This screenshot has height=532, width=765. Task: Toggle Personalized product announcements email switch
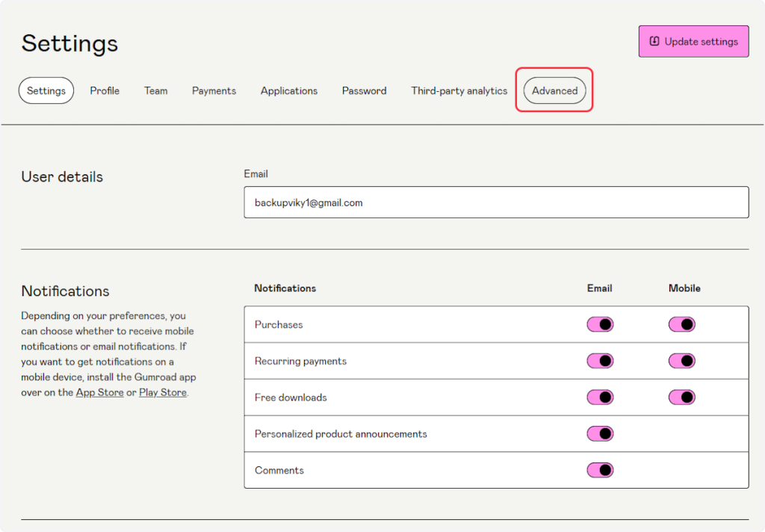(x=600, y=433)
